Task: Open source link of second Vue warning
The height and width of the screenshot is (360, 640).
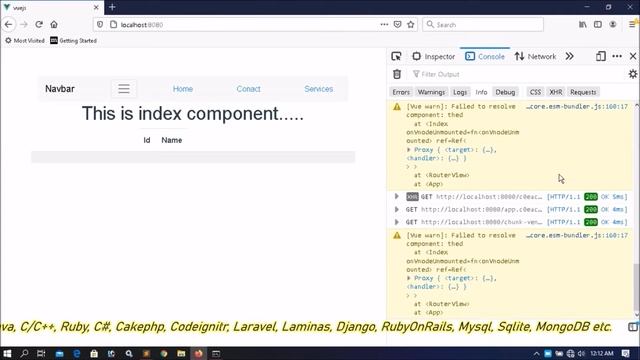Action: [x=577, y=236]
